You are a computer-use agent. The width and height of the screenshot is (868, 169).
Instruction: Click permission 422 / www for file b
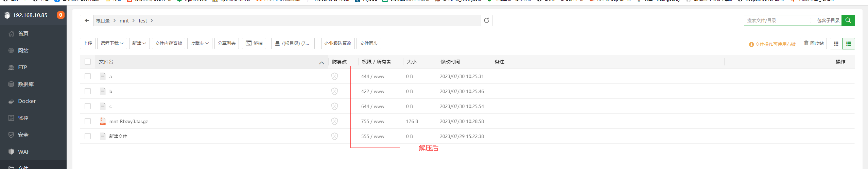(373, 91)
